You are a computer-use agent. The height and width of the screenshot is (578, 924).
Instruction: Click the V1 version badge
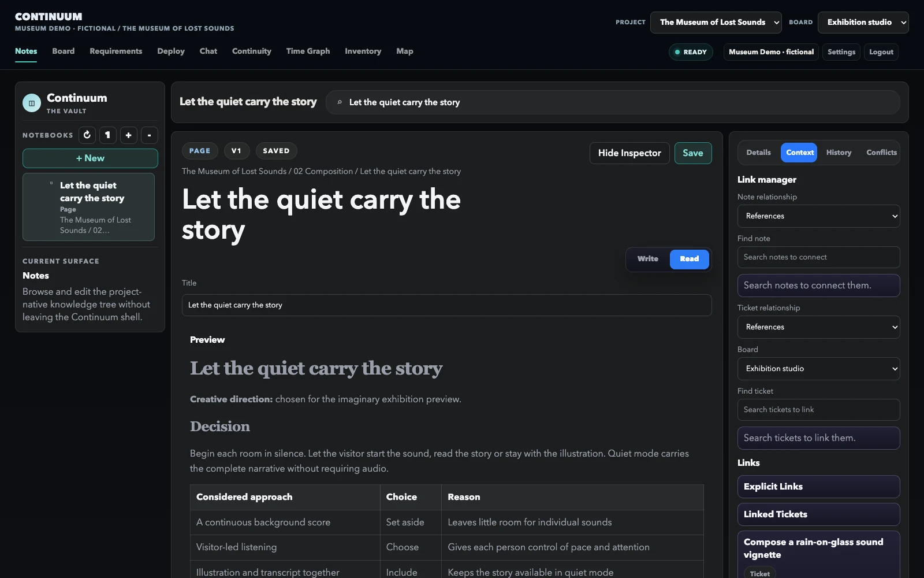(236, 151)
